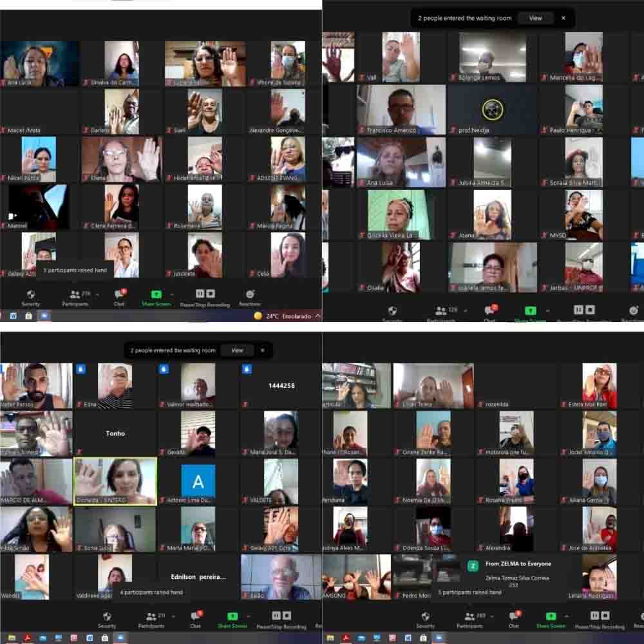The image size is (644, 644).
Task: Dismiss the waiting room notification in bottom-left window
Action: tap(262, 350)
